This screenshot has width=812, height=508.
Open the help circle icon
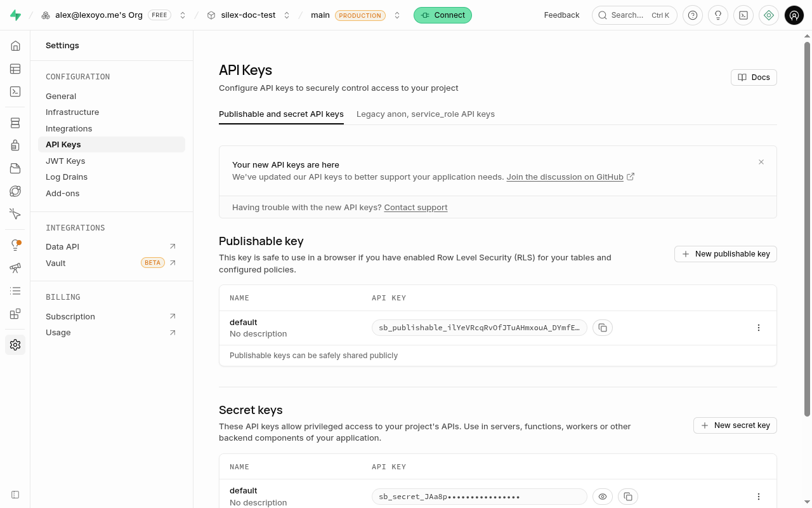point(693,15)
